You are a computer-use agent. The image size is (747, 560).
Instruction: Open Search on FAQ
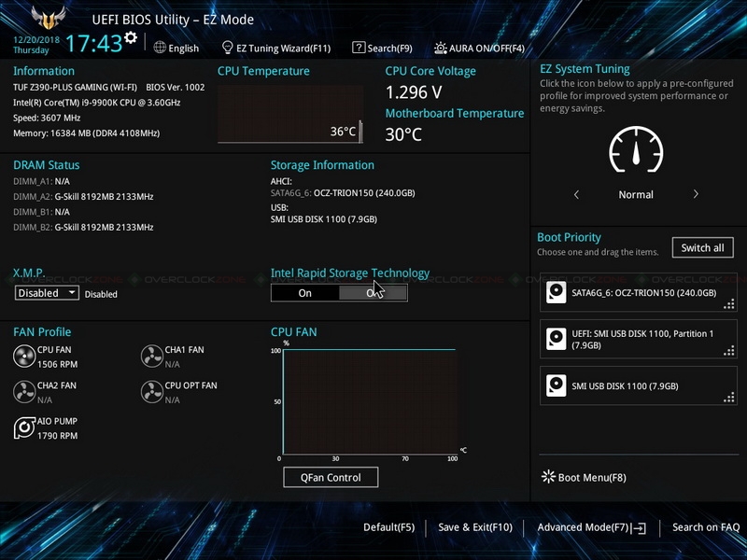[x=706, y=527]
